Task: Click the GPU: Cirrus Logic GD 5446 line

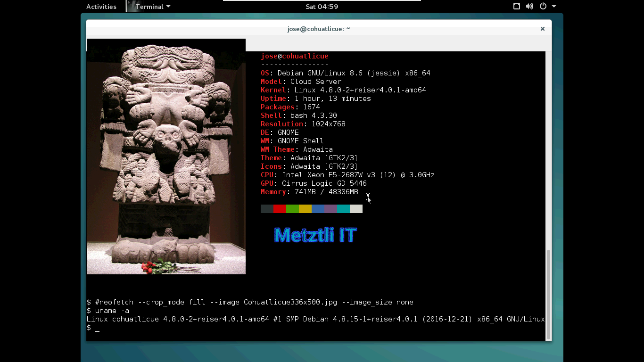Action: 314,183
